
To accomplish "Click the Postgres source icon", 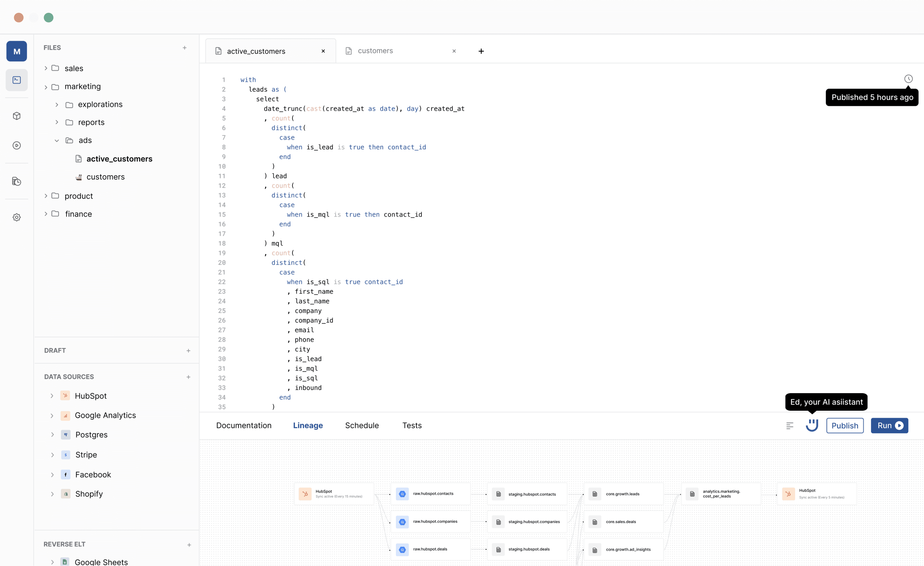I will pyautogui.click(x=66, y=434).
